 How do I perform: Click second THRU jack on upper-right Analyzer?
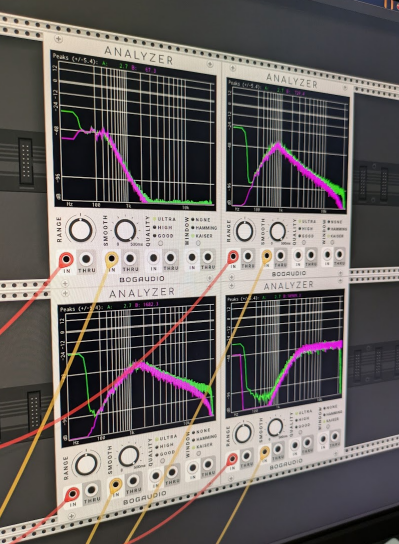(280, 256)
